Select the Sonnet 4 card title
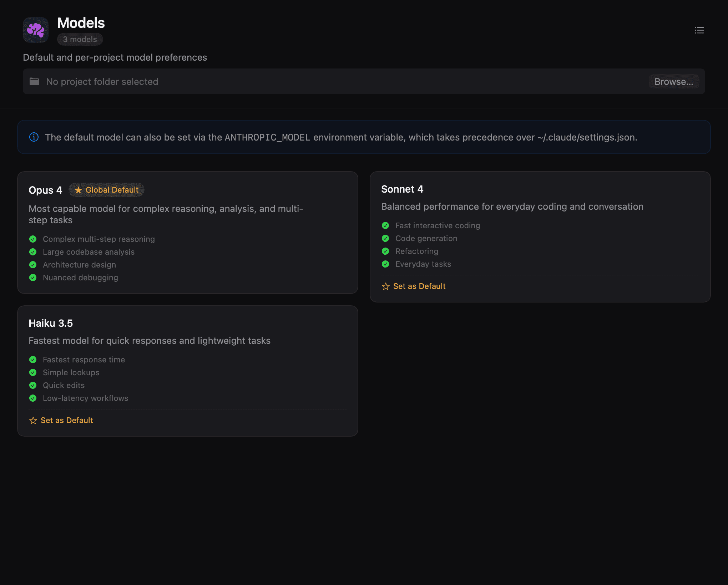The width and height of the screenshot is (728, 585). point(402,189)
